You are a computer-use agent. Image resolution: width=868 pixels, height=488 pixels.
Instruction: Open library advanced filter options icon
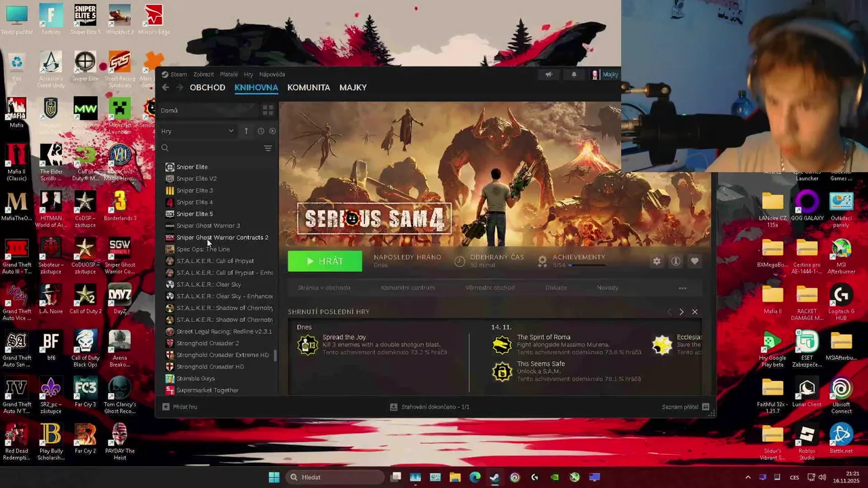click(x=268, y=148)
